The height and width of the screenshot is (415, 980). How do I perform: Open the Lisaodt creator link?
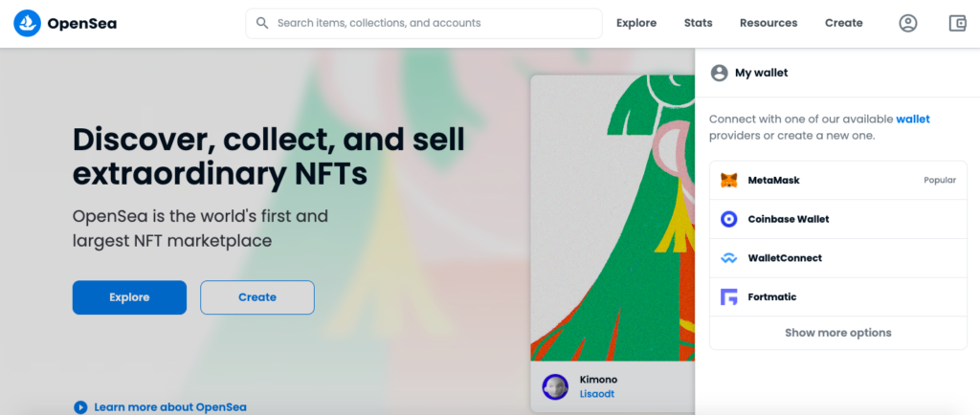click(x=598, y=393)
